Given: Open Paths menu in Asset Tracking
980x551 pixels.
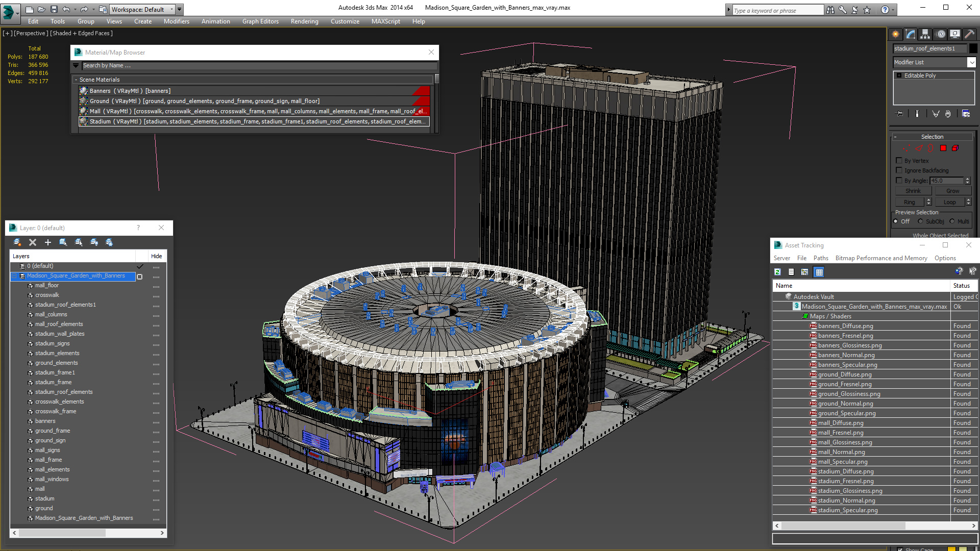Looking at the screenshot, I should [821, 258].
